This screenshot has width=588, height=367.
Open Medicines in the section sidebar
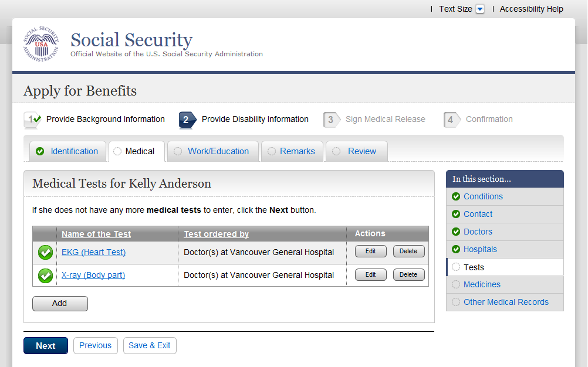(x=482, y=284)
